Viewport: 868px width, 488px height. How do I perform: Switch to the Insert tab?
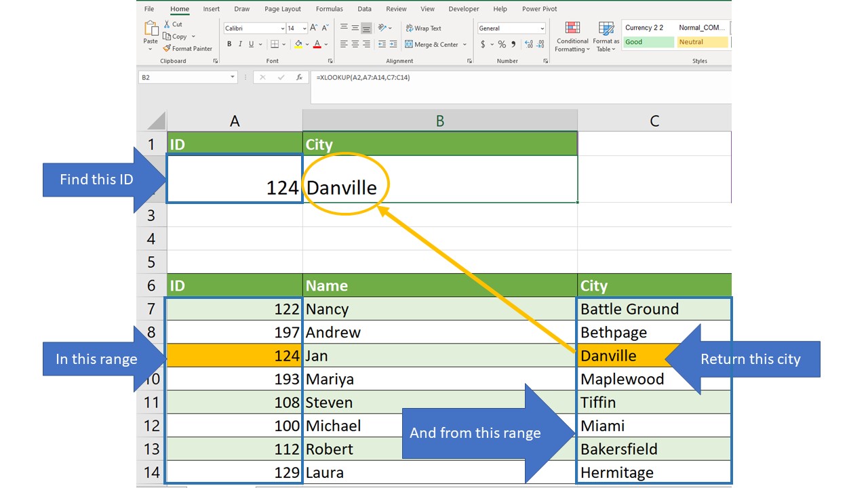coord(212,9)
